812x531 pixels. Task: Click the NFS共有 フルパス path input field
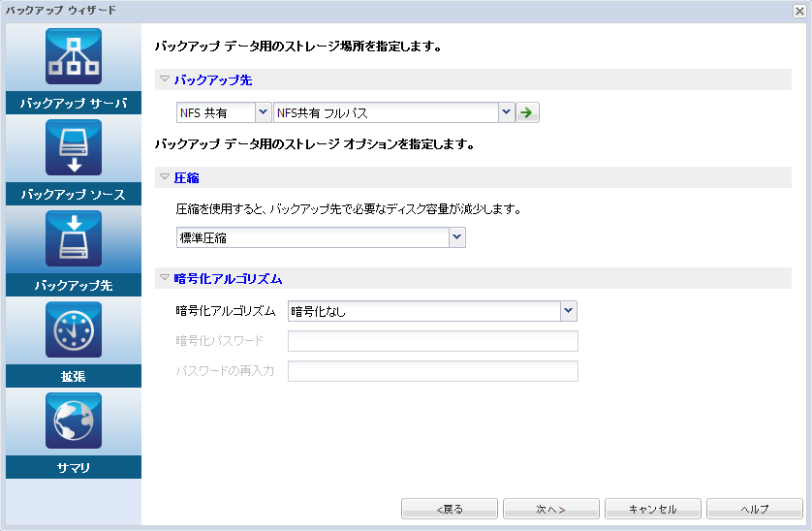click(387, 112)
